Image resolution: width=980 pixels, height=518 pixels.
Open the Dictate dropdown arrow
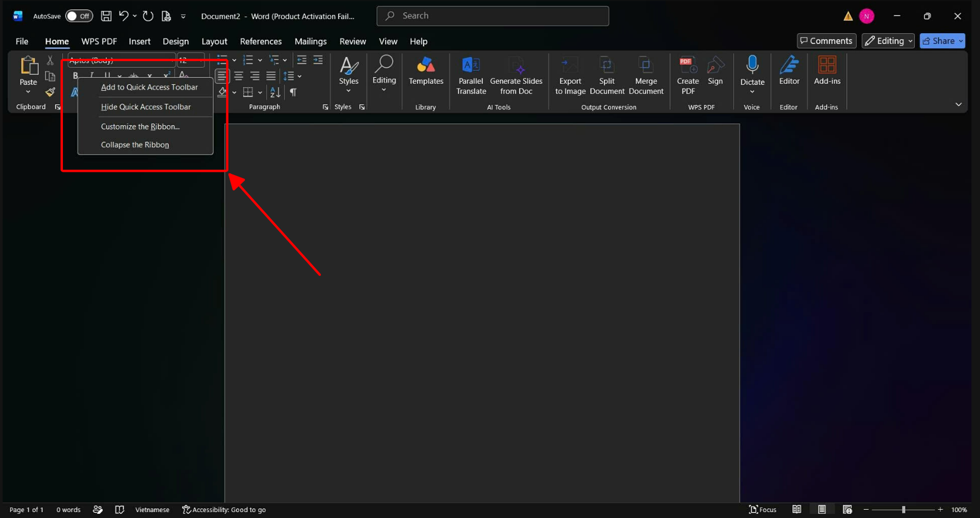pyautogui.click(x=753, y=91)
